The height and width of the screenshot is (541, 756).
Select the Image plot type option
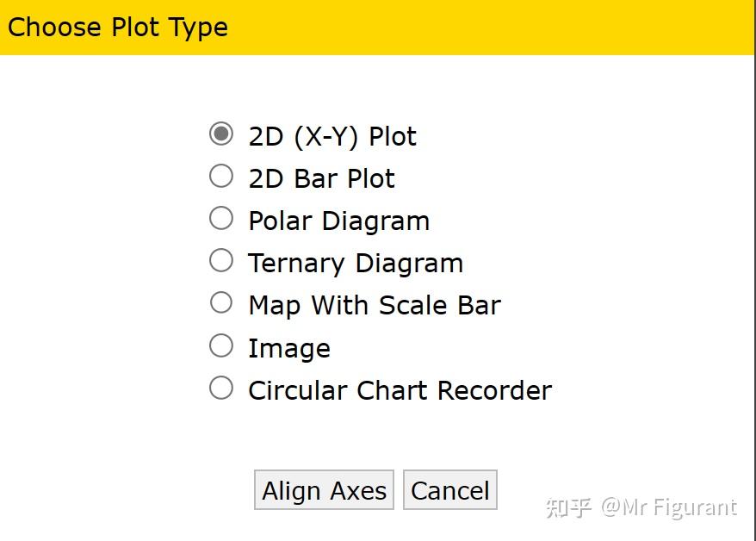point(221,345)
